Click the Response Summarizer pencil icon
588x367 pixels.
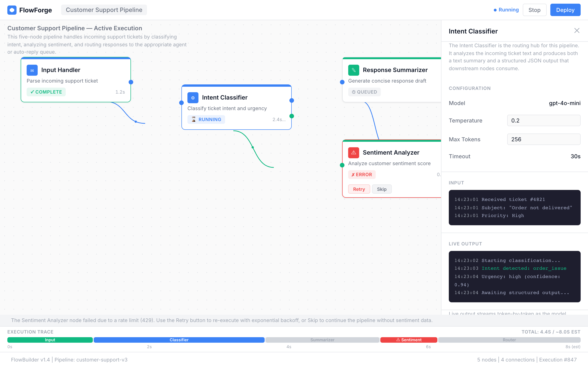pyautogui.click(x=354, y=70)
